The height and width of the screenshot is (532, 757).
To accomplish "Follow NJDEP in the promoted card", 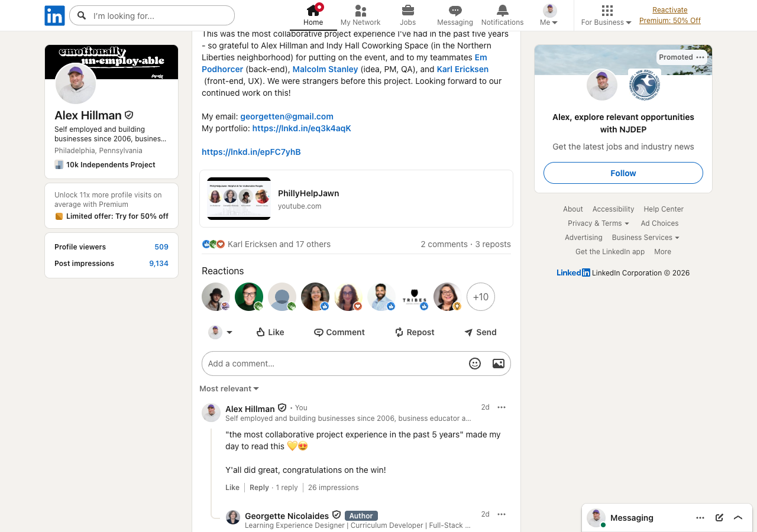I will (623, 173).
